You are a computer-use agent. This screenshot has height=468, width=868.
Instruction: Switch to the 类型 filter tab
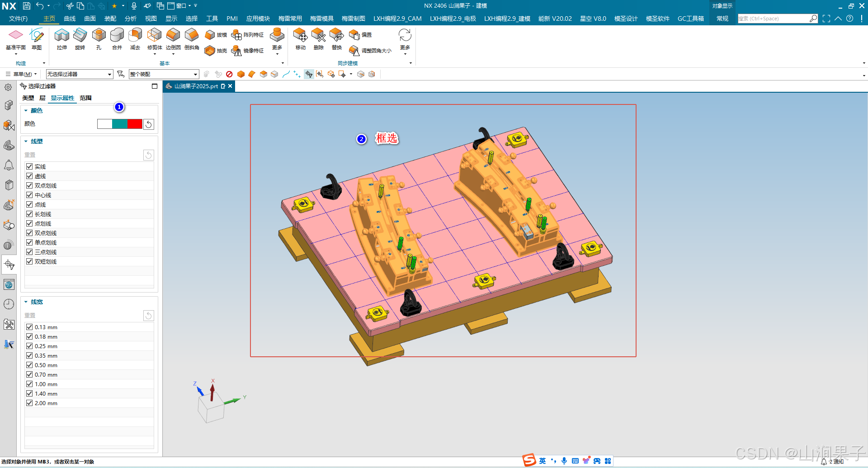tap(28, 98)
